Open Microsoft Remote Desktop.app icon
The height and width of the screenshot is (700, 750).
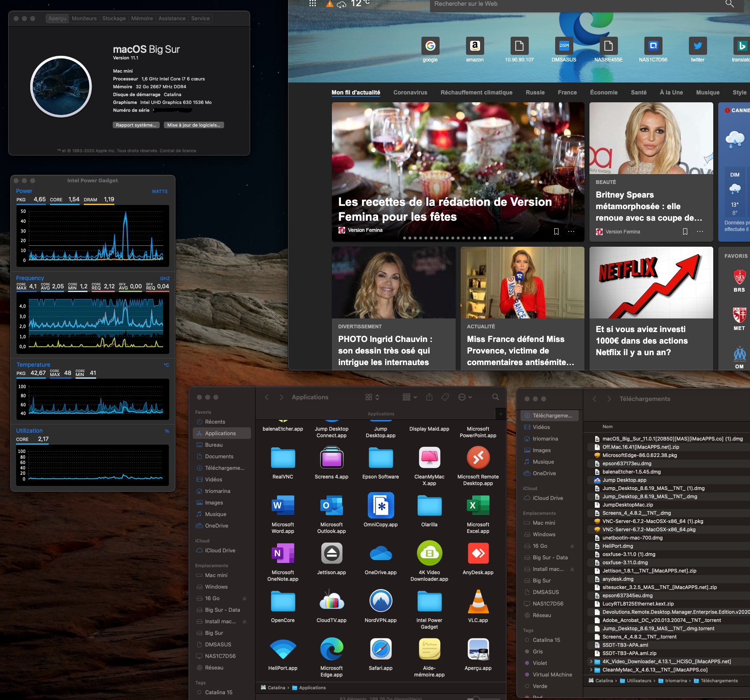point(478,458)
